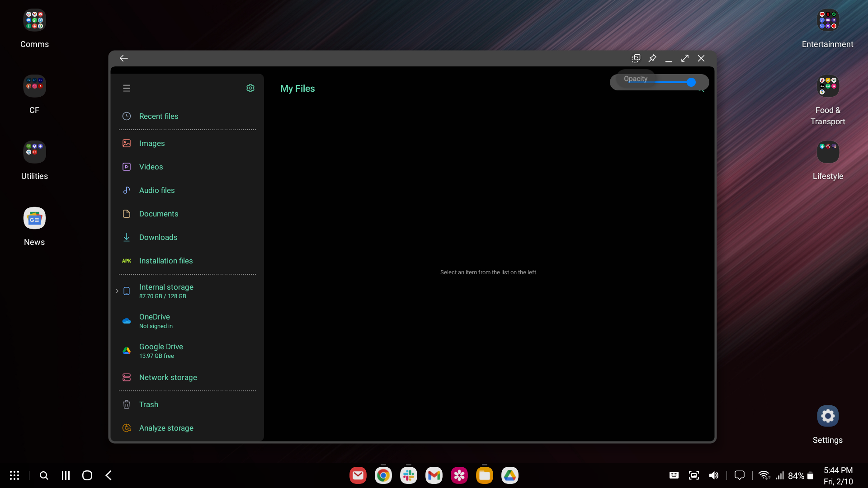Open Google Drive storage entry
This screenshot has width=868, height=488.
point(161,351)
